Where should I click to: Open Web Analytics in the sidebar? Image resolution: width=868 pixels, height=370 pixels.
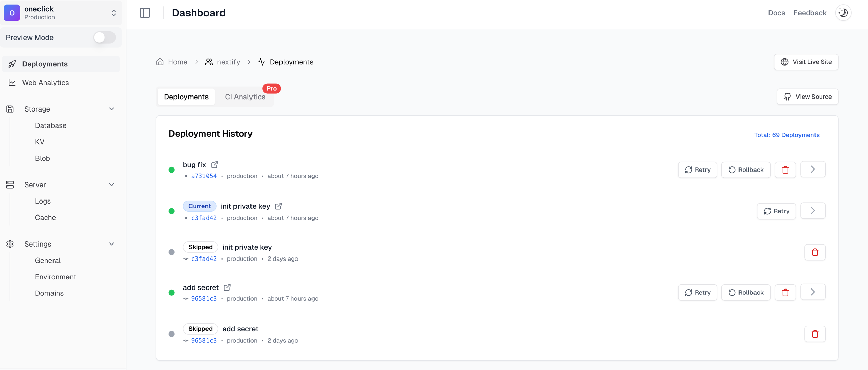pos(46,83)
